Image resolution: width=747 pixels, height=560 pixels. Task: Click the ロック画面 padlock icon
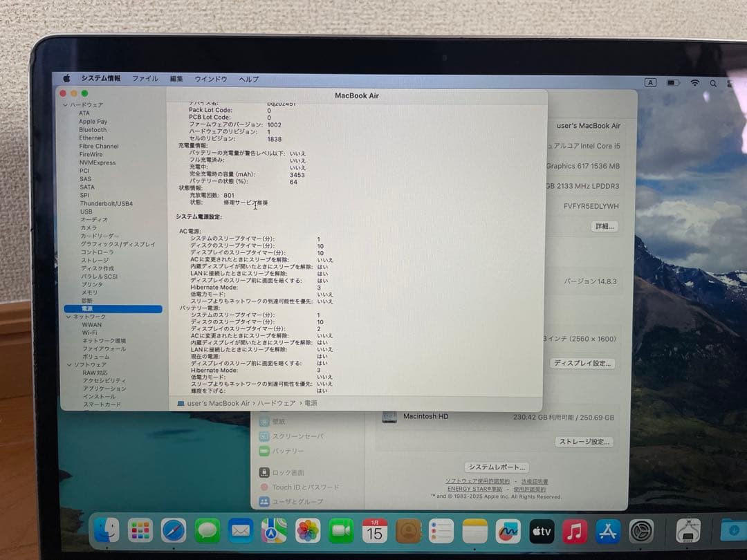click(x=265, y=472)
